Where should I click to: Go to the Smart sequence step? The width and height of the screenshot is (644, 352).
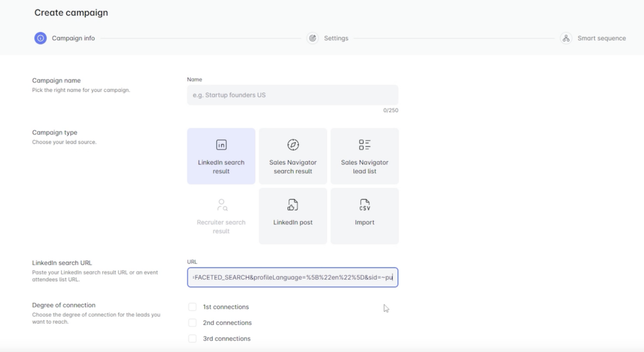601,38
